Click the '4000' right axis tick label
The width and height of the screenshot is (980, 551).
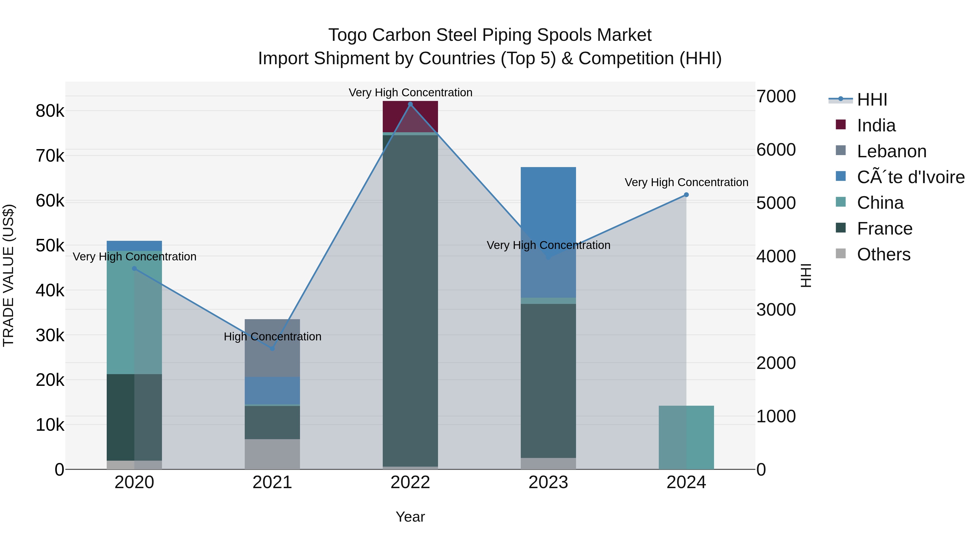pos(776,256)
